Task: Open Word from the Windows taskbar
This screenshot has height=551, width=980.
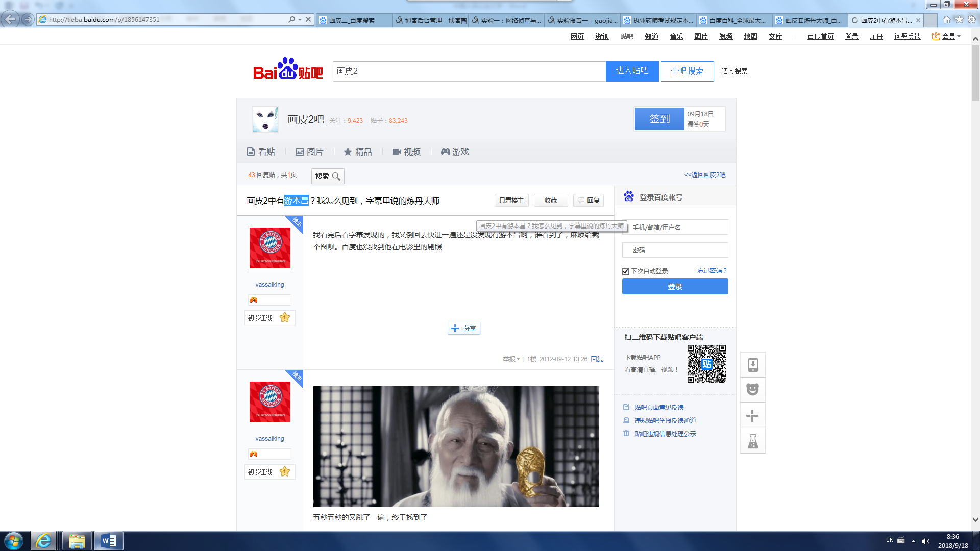Action: [109, 541]
